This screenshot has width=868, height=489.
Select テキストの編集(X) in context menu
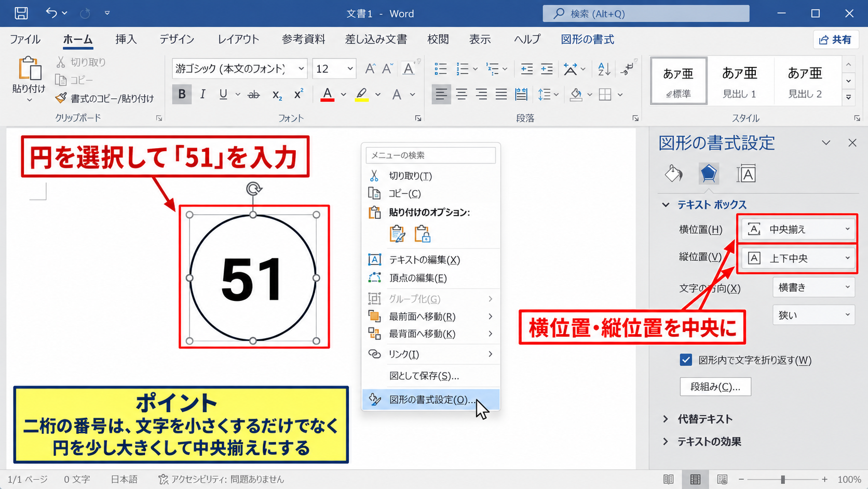point(431,259)
